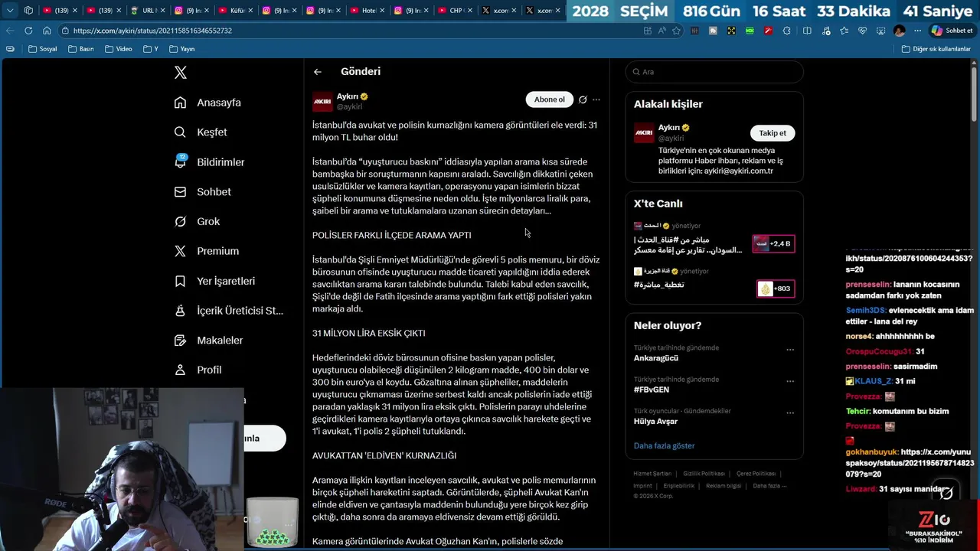Screen dimensions: 980x551
Task: Click the back arrow beside Gönderi
Action: point(318,72)
